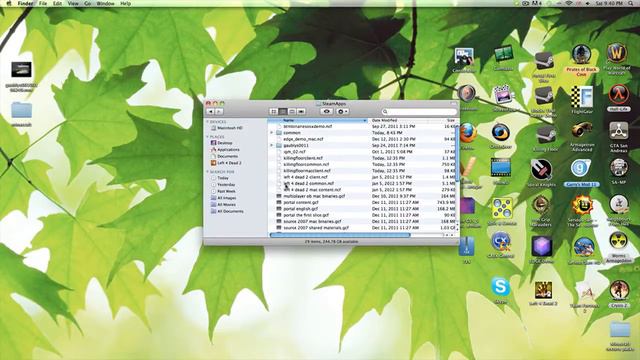The width and height of the screenshot is (640, 360).
Task: Open Desktop from the Places sidebar
Action: point(221,143)
